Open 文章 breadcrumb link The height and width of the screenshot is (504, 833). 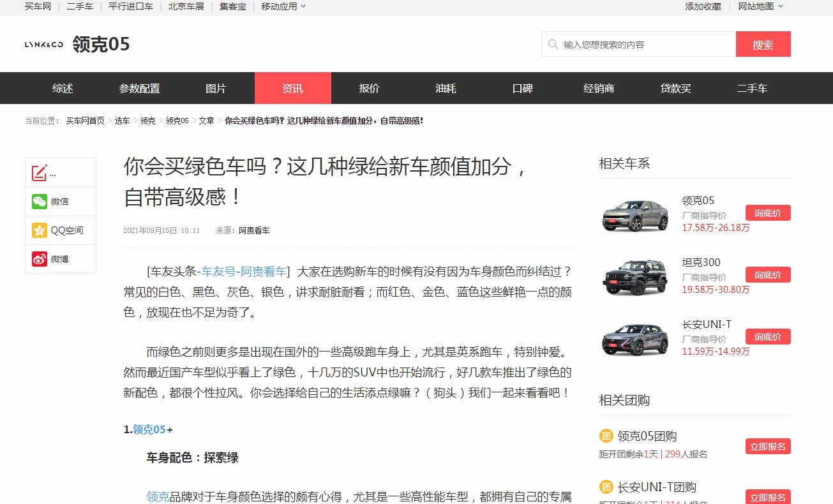point(206,121)
